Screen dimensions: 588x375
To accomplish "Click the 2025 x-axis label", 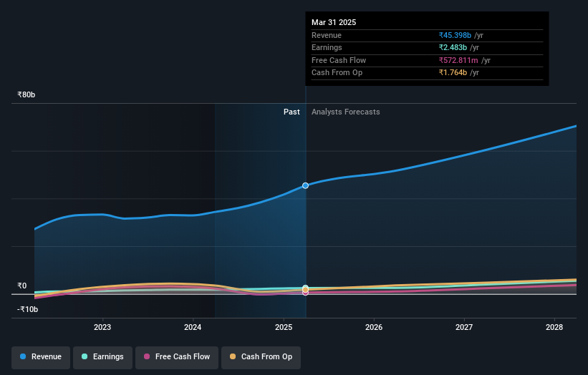I will pos(284,328).
